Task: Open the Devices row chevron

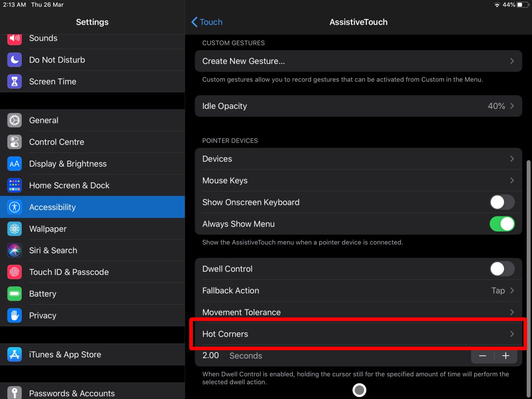Action: (x=512, y=159)
